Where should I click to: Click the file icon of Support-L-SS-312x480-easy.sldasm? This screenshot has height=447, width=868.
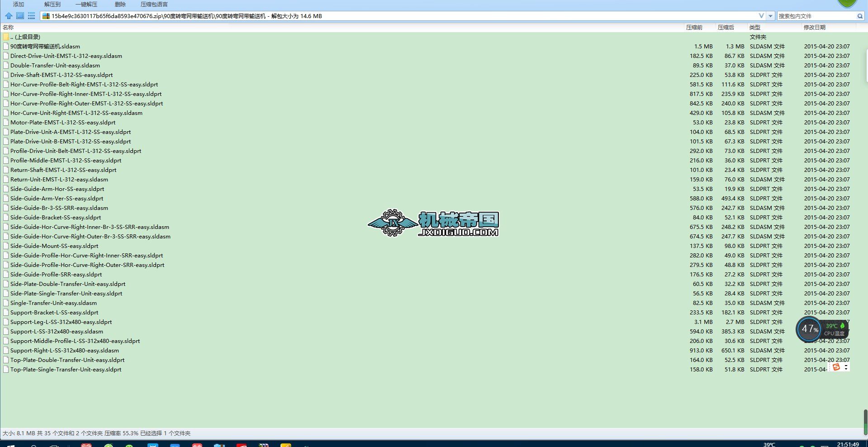(x=6, y=332)
